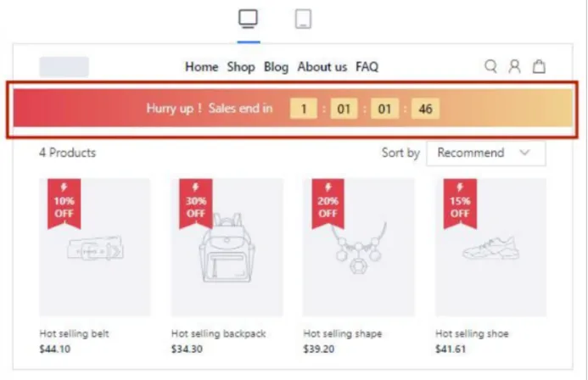Click the 10% OFF discount badge
The height and width of the screenshot is (380, 588).
pos(64,204)
